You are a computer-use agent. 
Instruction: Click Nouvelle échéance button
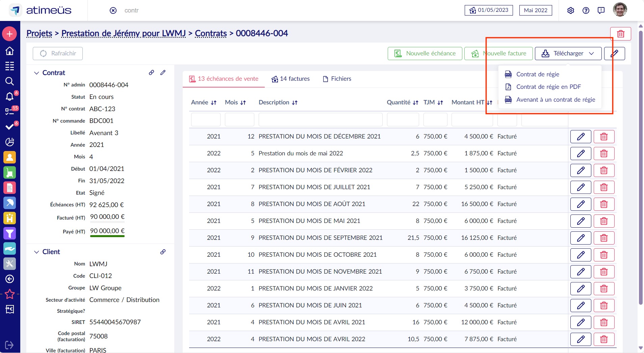point(425,53)
